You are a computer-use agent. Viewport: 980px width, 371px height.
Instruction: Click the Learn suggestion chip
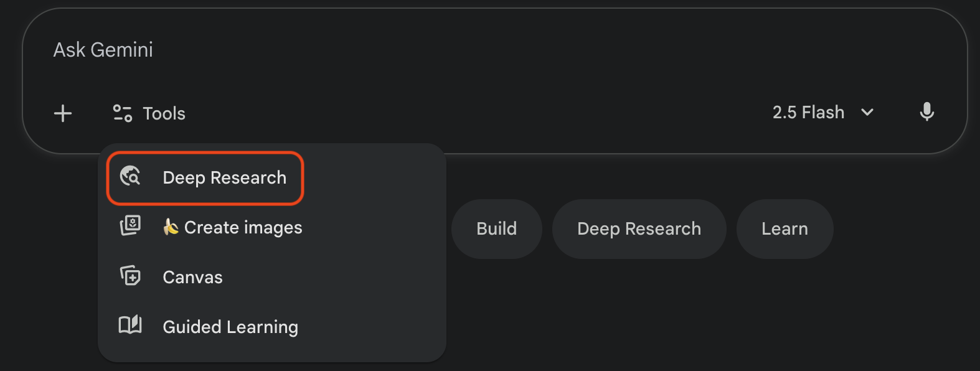[784, 229]
